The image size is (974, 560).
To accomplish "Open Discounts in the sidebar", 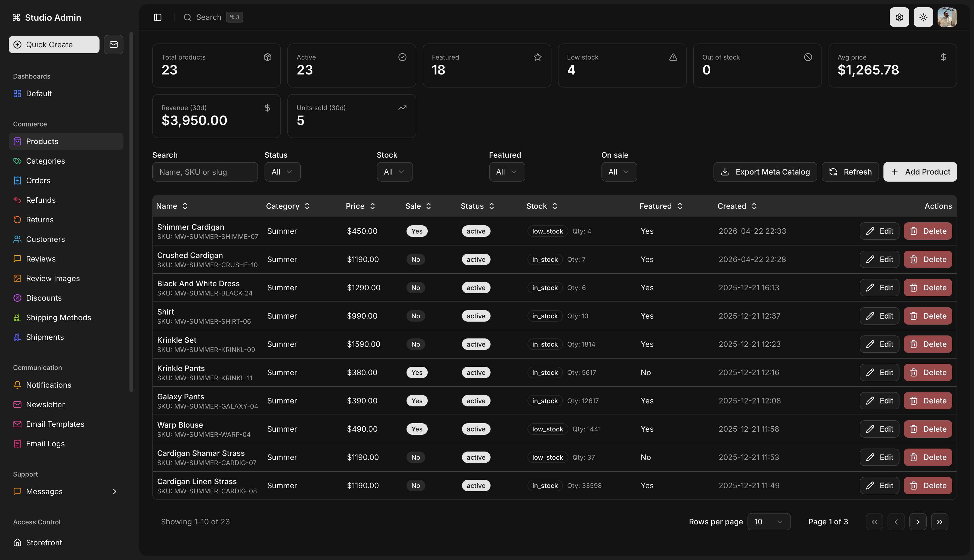I will [66, 298].
